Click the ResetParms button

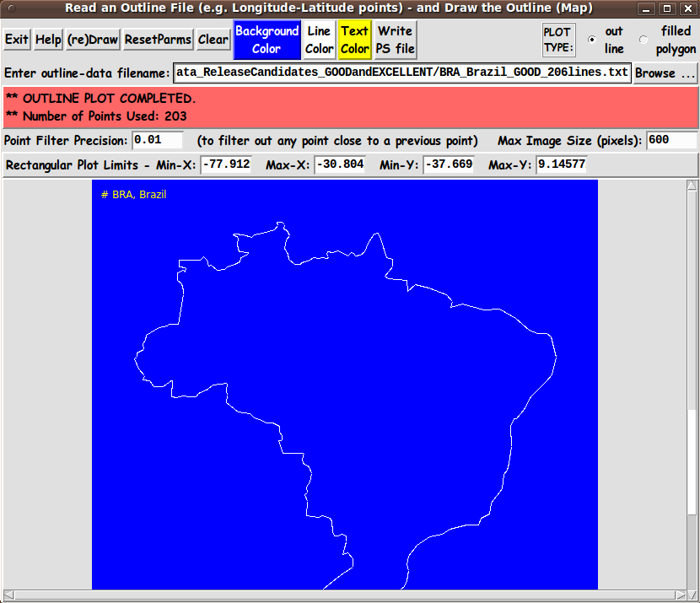158,40
